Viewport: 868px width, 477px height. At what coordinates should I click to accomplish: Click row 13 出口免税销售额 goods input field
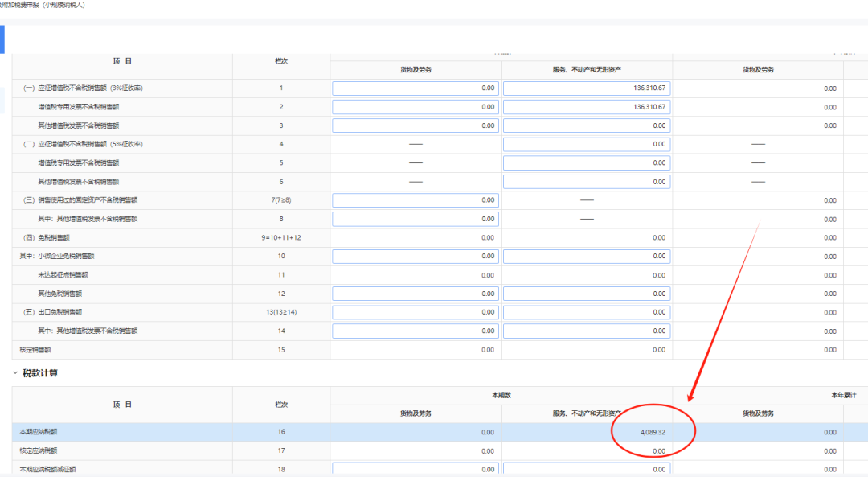coord(416,312)
